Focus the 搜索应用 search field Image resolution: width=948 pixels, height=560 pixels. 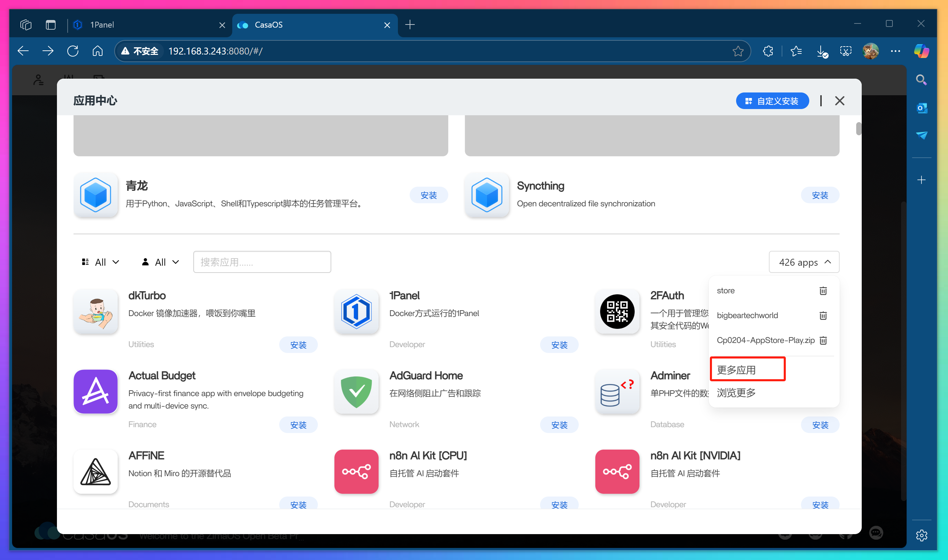[262, 262]
